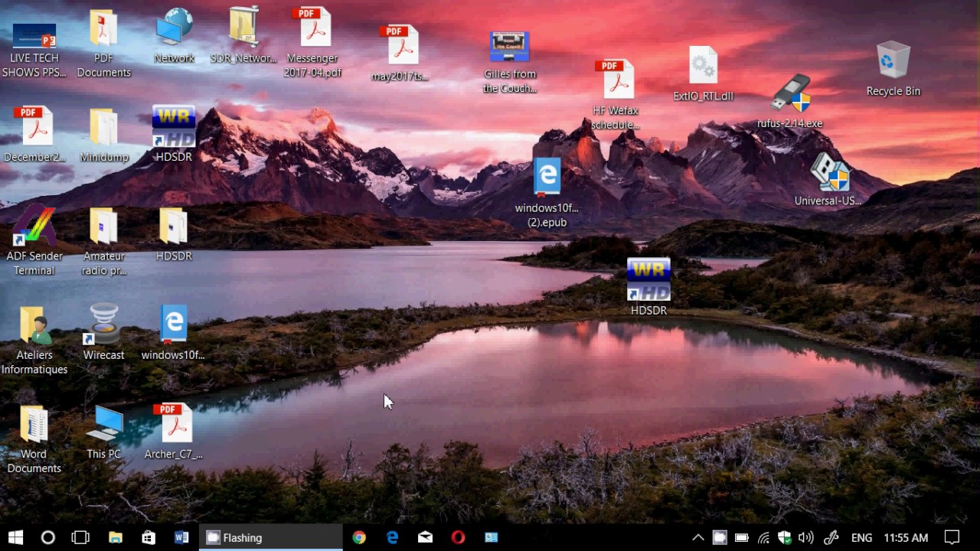Open windows10f... (2).epub file
980x551 pixels.
547,193
